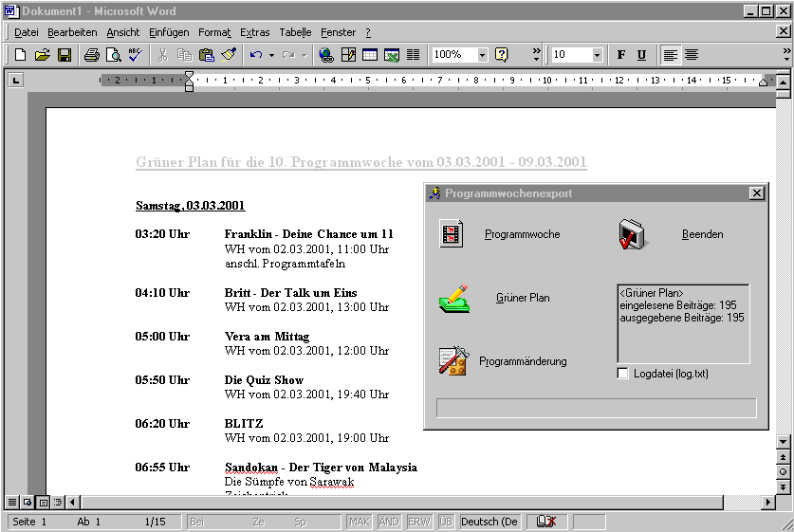Switch to Web Layout view button

click(28, 503)
